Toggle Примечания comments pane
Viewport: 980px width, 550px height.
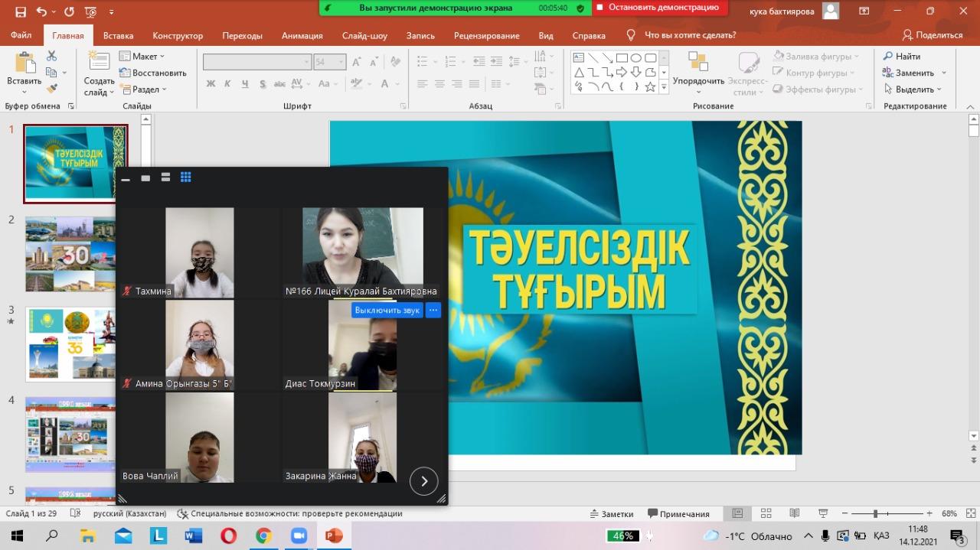tap(678, 513)
